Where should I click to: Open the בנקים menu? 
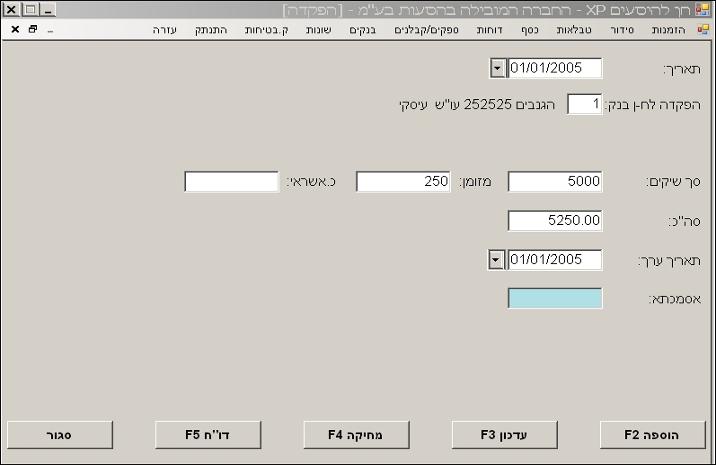(363, 30)
